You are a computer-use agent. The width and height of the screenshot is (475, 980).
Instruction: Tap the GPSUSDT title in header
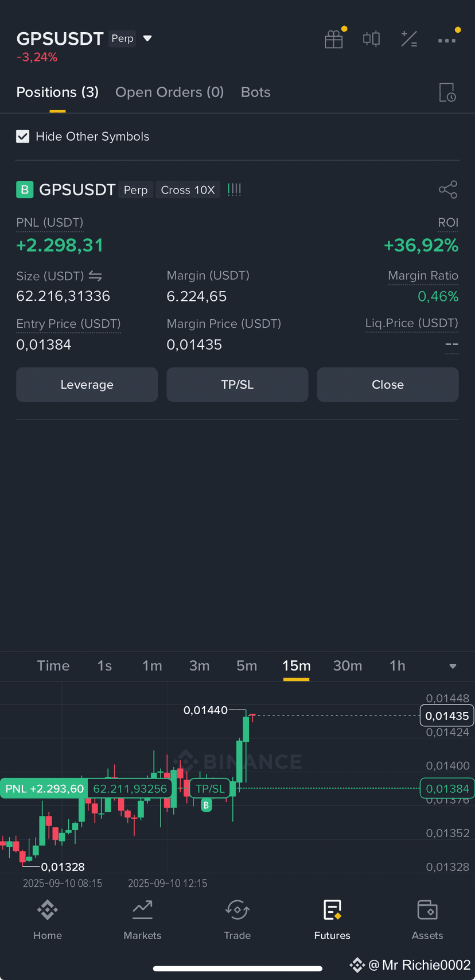pos(60,38)
